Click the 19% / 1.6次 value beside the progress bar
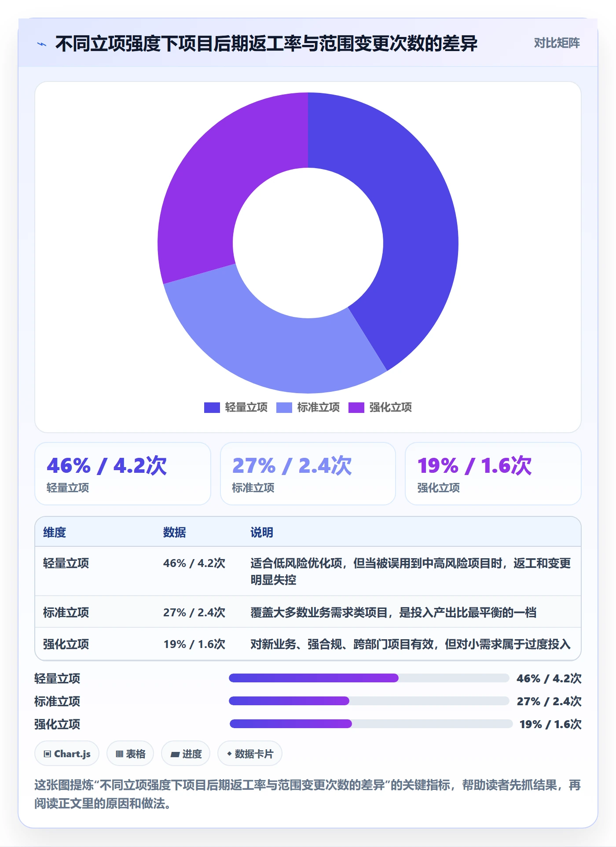Screen dimensions: 616x847 [550, 724]
